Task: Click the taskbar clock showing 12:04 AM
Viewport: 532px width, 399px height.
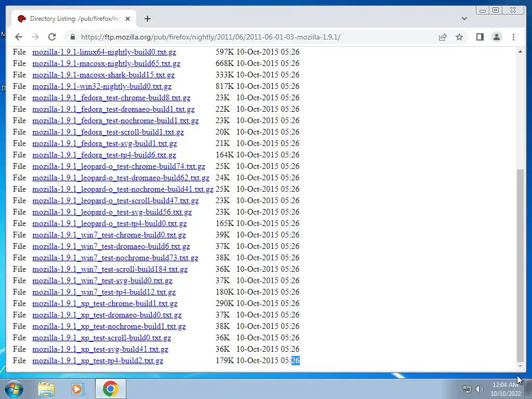Action: (506, 389)
